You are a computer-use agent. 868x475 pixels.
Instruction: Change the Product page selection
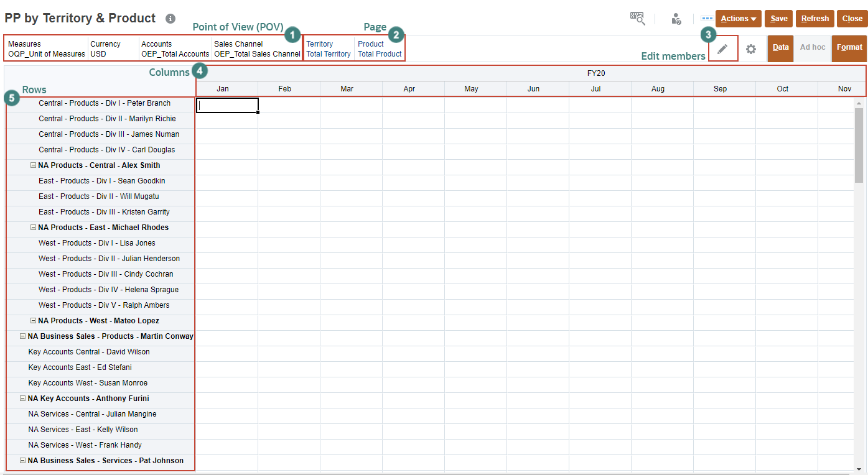tap(380, 48)
